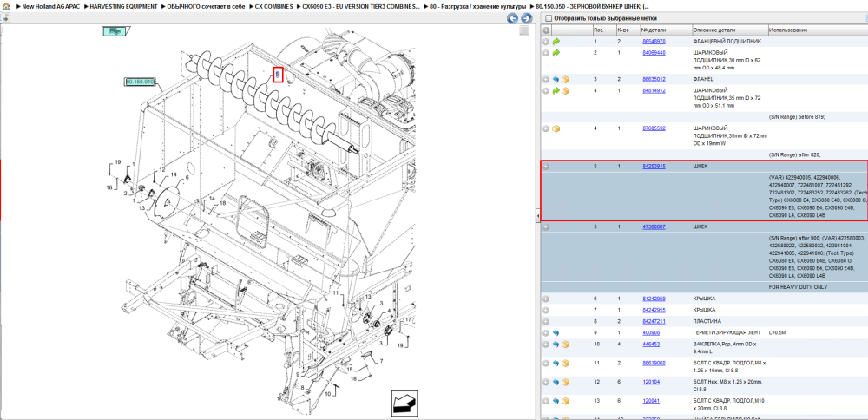Go to the next diagram with the right arrow
The image size is (868, 420).
[526, 18]
